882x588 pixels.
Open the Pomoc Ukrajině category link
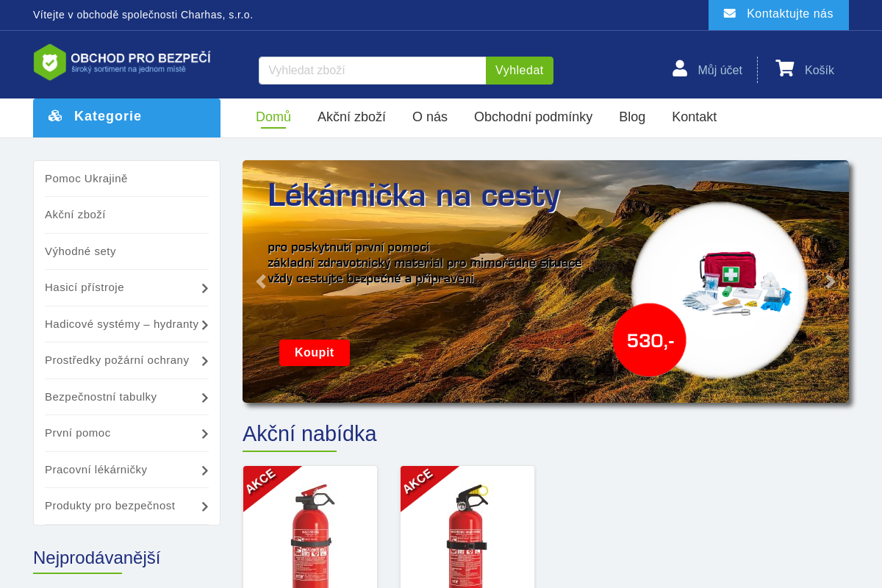[86, 178]
